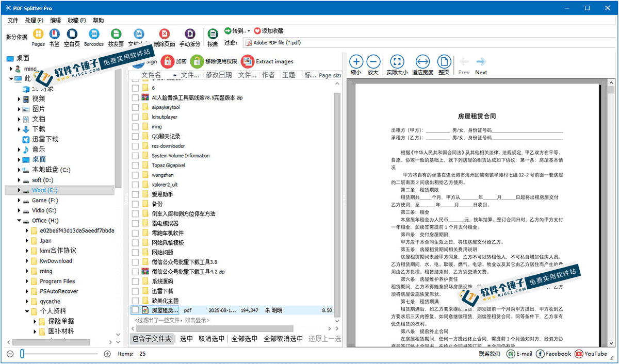619x364 pixels.
Task: Open the Facebook link in status bar
Action: 553,354
